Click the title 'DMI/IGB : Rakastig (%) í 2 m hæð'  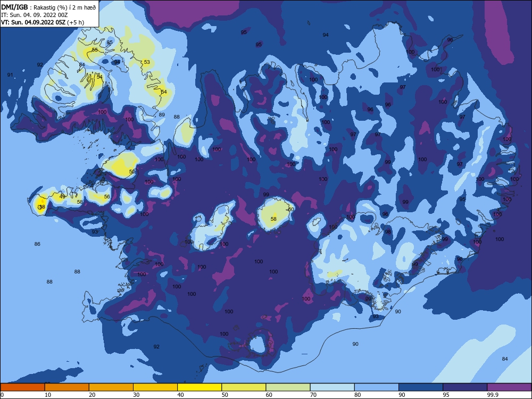point(48,7)
